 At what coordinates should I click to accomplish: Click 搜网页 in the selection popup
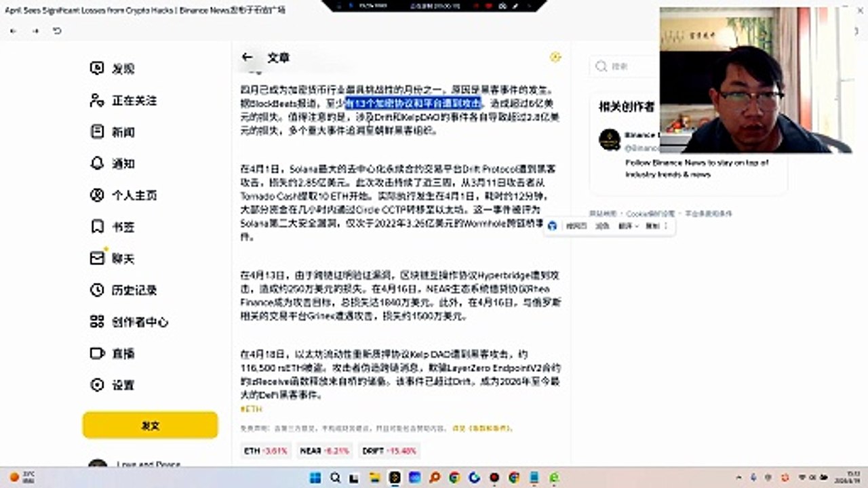point(576,226)
